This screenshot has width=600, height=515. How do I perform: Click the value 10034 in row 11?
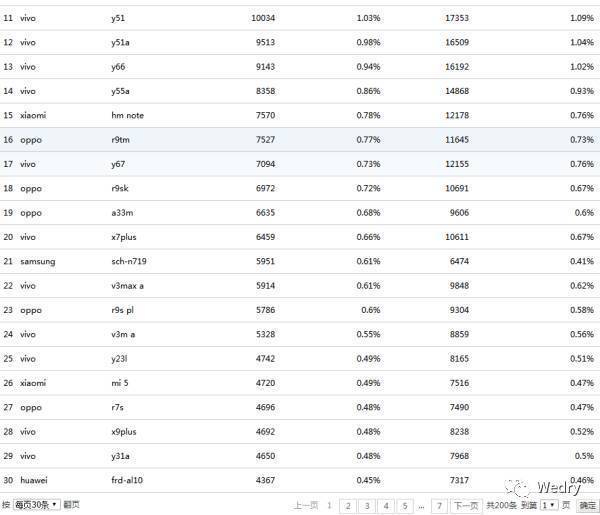pos(263,18)
